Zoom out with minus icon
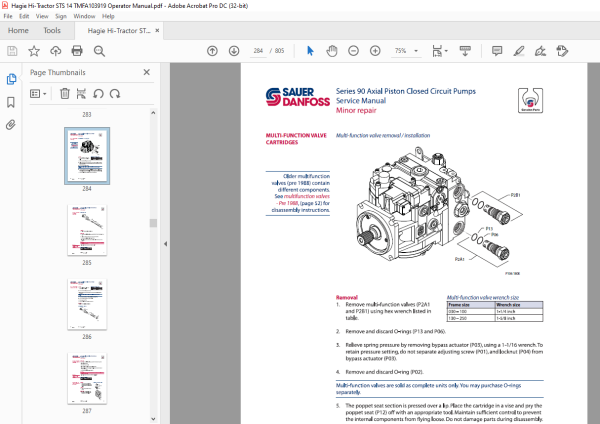Viewport: 600px width, 424px height. [x=354, y=51]
